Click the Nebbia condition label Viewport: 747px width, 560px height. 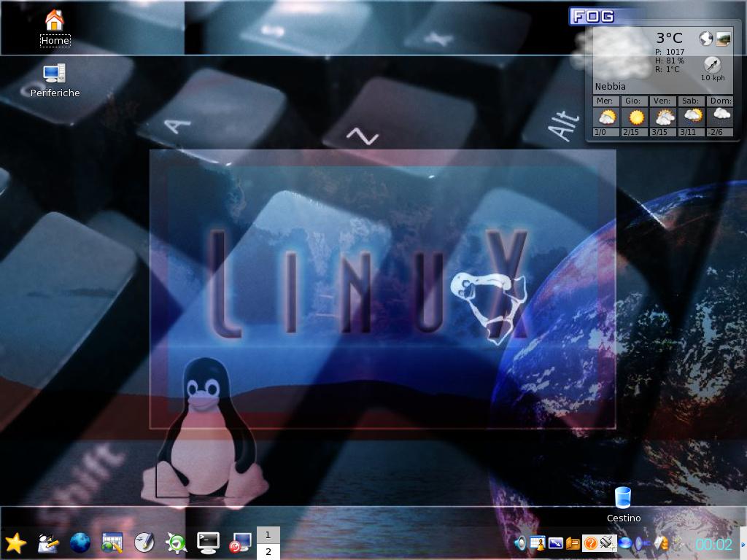point(610,87)
